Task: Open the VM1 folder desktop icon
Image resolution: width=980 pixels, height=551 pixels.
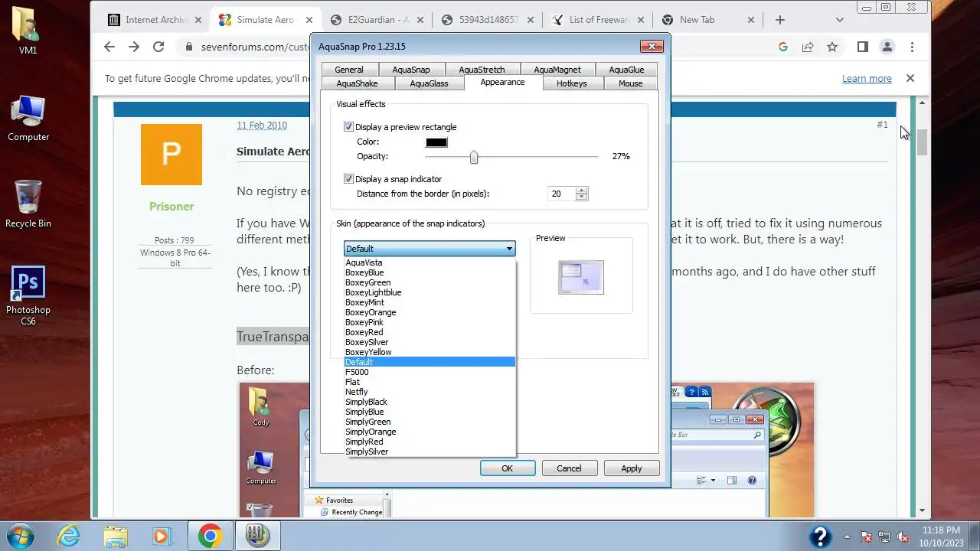Action: tap(28, 29)
